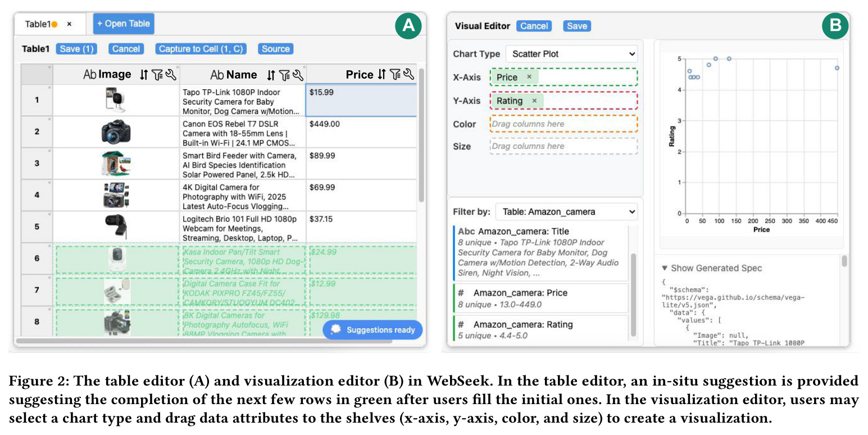Image resolution: width=868 pixels, height=435 pixels.
Task: Open the Chart Type dropdown
Action: click(571, 54)
